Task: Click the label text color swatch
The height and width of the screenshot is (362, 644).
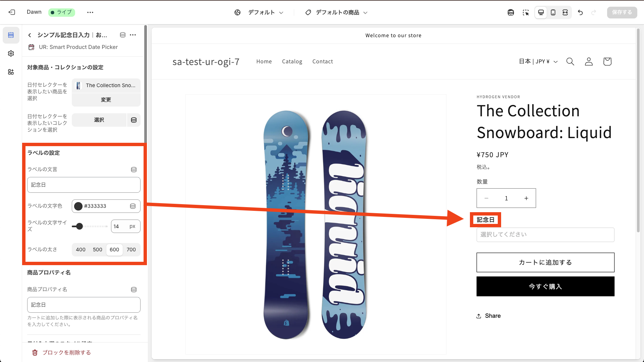Action: (x=78, y=206)
